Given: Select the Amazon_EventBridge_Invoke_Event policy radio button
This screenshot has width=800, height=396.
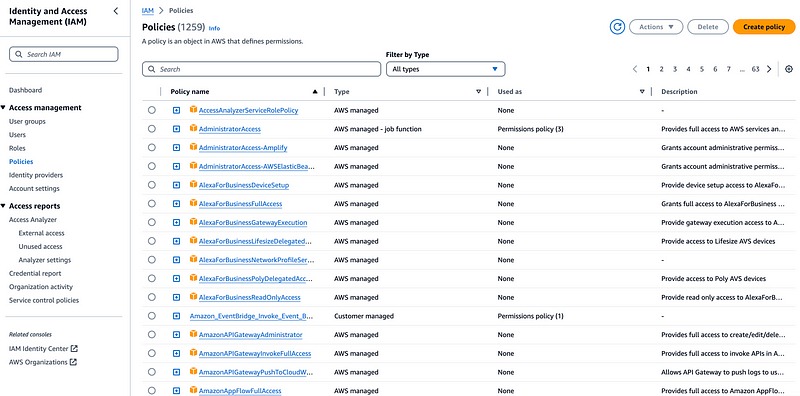Looking at the screenshot, I should point(152,316).
